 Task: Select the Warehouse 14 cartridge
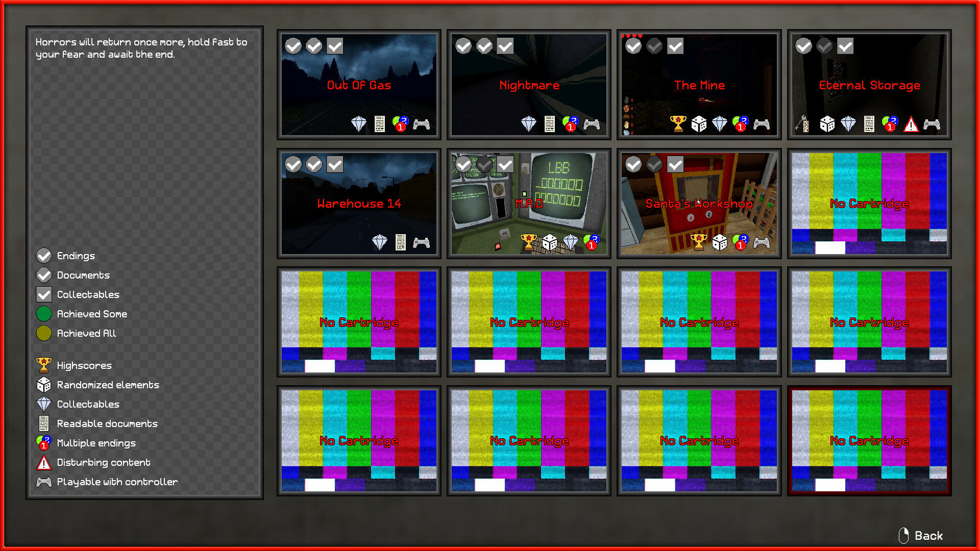coord(359,204)
